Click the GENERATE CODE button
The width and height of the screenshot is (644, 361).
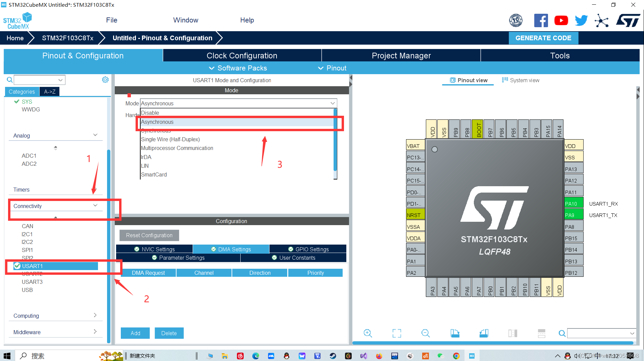click(543, 38)
